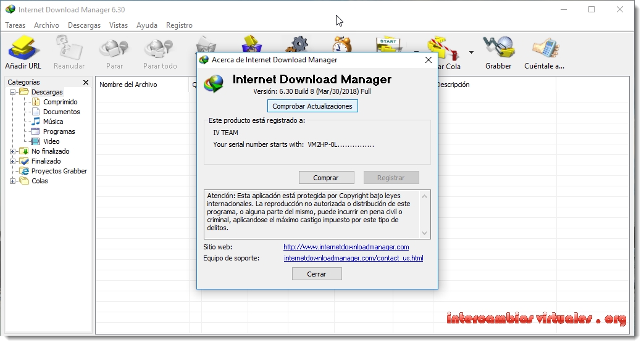Click the copyright notice scroll down arrow
Viewport: 644px width, 345px height.
[x=425, y=233]
